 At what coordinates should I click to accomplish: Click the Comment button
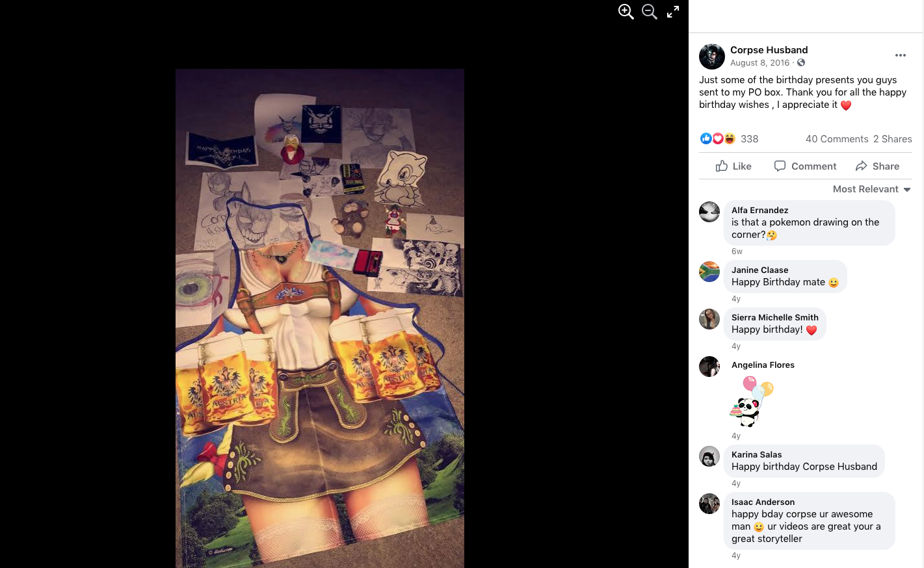[x=805, y=166]
